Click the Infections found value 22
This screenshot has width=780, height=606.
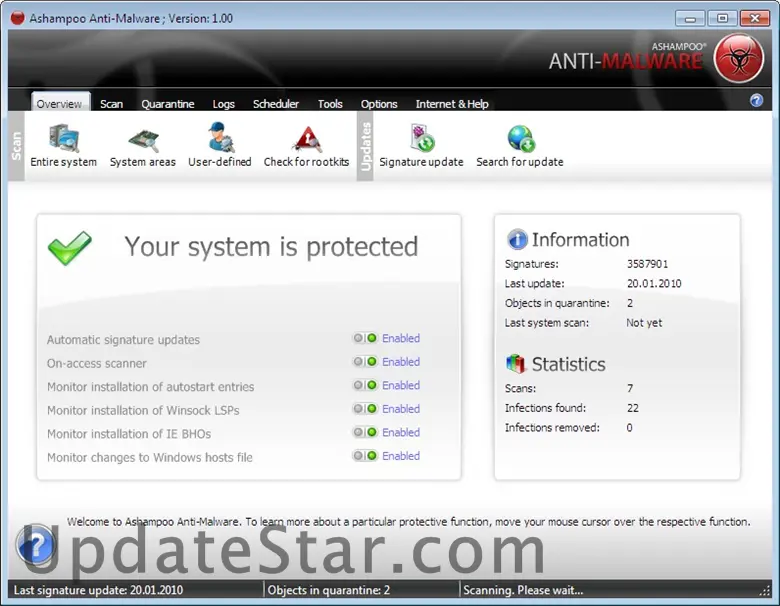(x=632, y=408)
